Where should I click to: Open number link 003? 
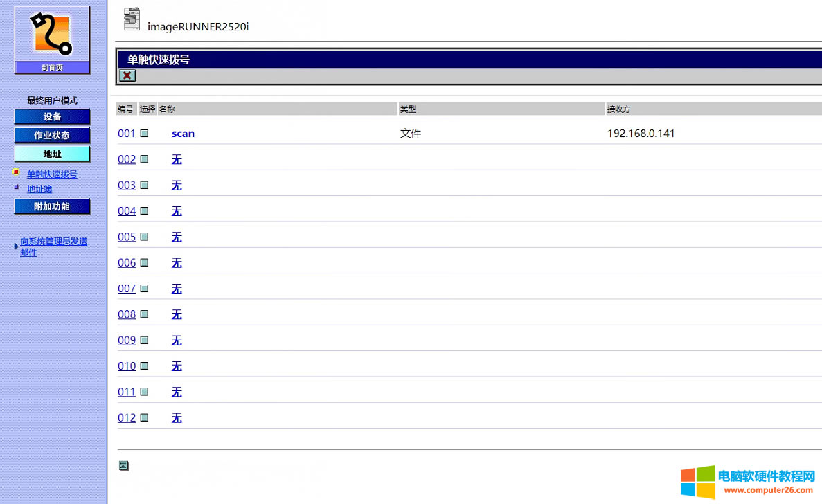coord(127,185)
